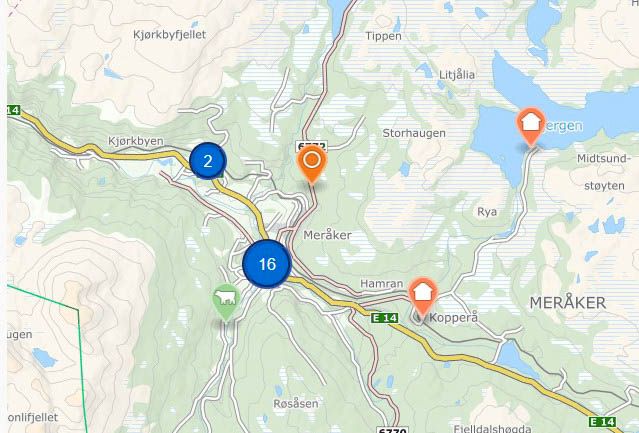Click the Rya place label
This screenshot has height=433, width=639.
487,212
